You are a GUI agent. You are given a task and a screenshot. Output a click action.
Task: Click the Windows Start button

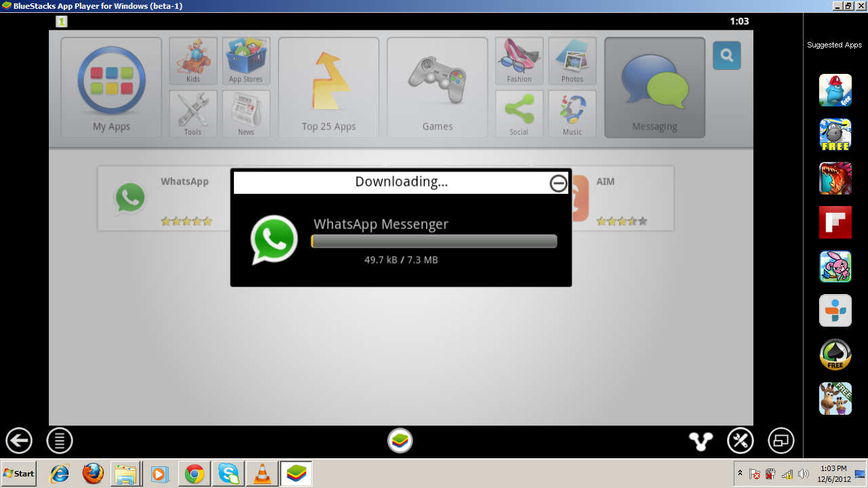(19, 474)
